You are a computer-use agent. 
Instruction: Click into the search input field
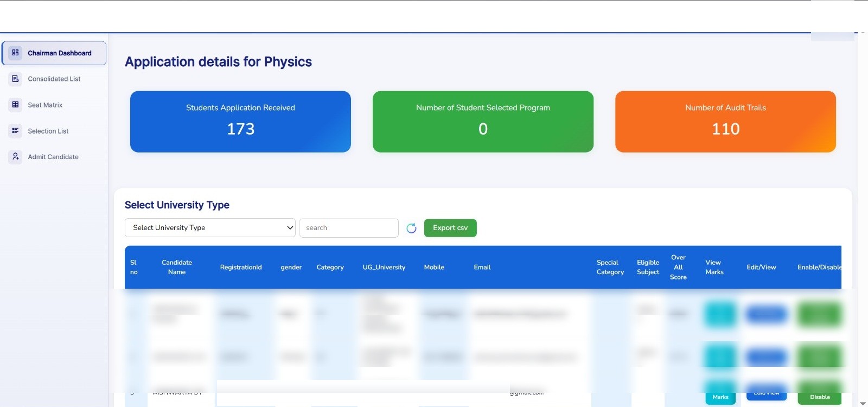click(x=349, y=228)
